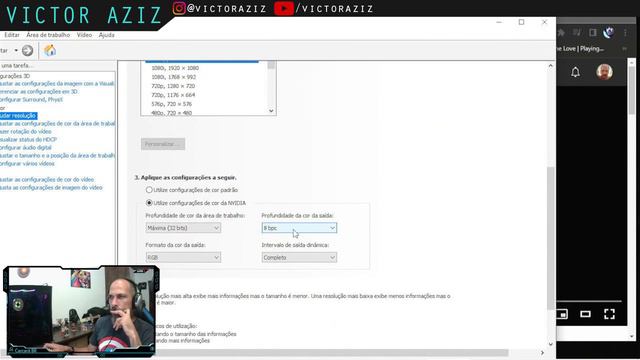Click the webcam overlay thumbnail
The width and height of the screenshot is (640, 360).
81,311
